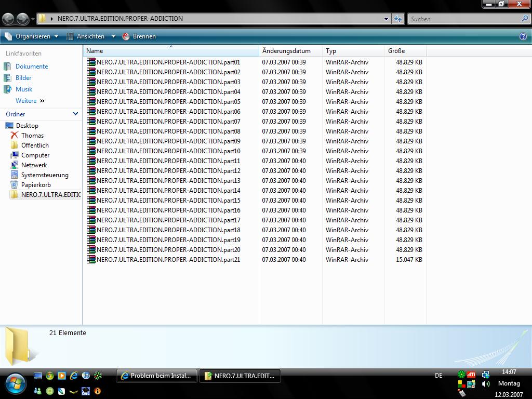
Task: Select WinRAR icon of part15 archive
Action: point(91,200)
